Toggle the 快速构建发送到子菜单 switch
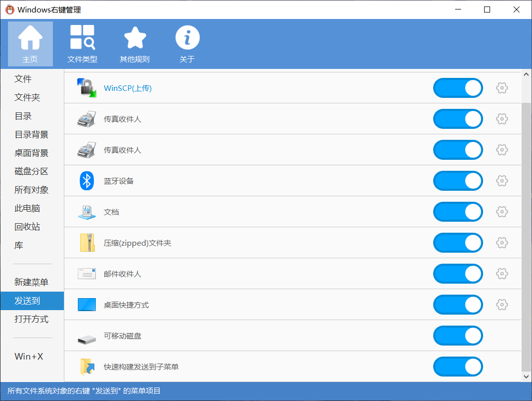532x401 pixels. point(458,367)
